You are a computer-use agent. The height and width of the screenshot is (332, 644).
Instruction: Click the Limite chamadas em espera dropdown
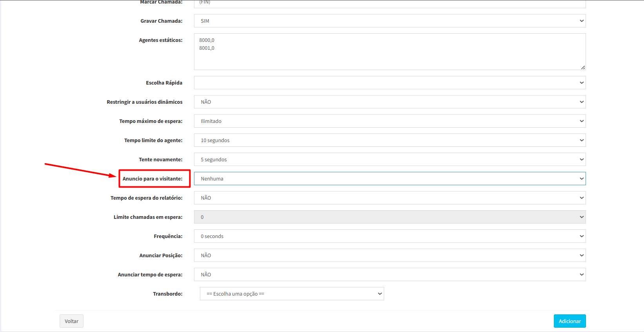(390, 217)
